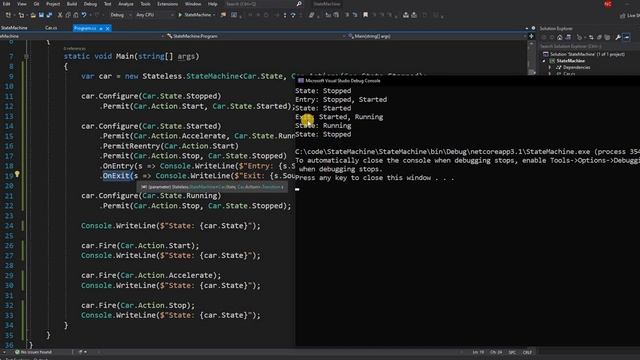Screen dimensions: 640x360
Task: Open the Build menu
Action: point(72,4)
